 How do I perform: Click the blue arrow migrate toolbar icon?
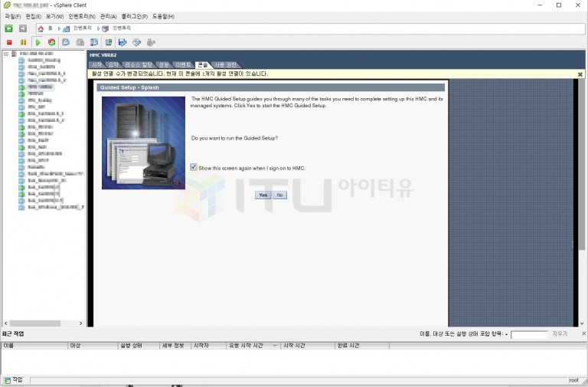tap(122, 42)
